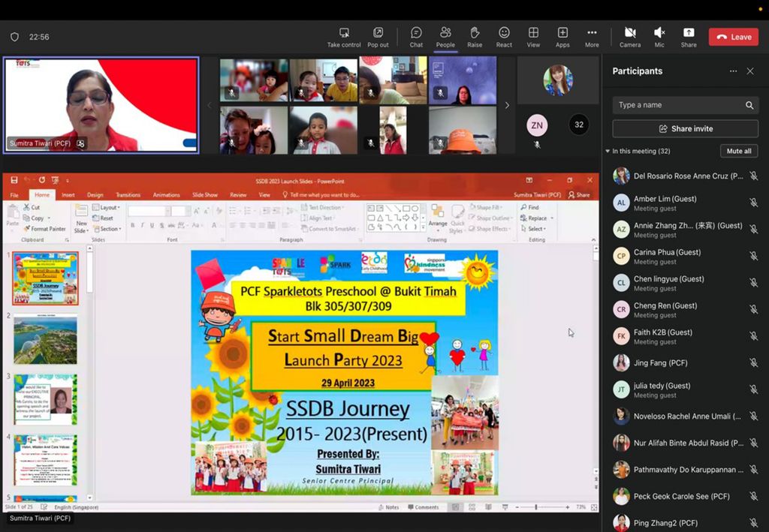The width and height of the screenshot is (769, 532).
Task: Select Sumitra Tiwari's video tile
Action: coord(101,105)
